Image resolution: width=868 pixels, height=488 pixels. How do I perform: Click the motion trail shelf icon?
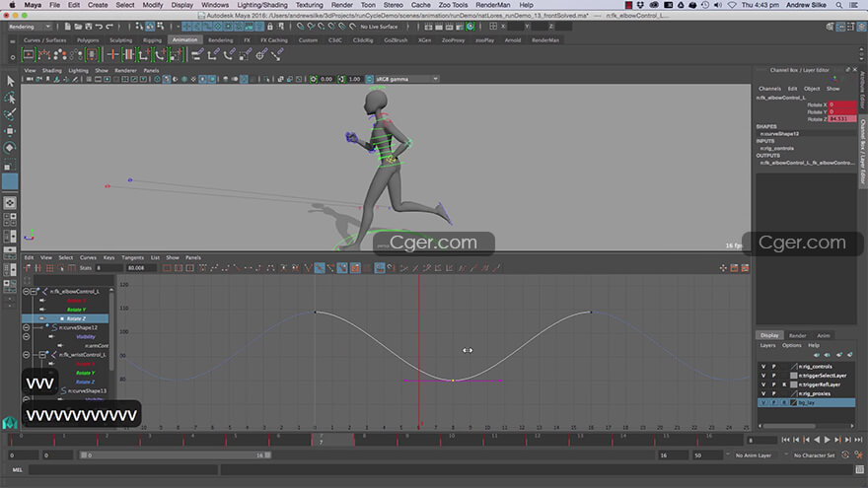44,54
